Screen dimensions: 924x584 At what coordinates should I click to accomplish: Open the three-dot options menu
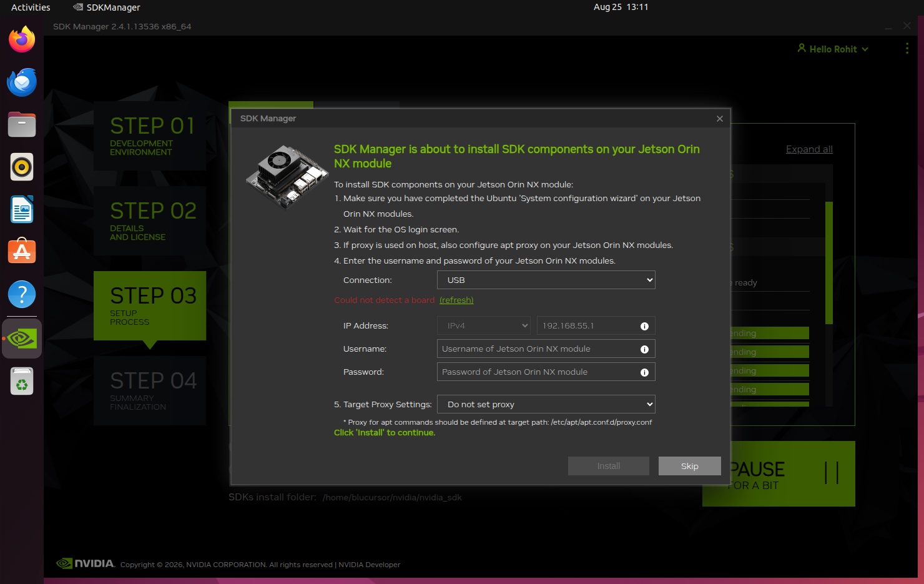907,49
